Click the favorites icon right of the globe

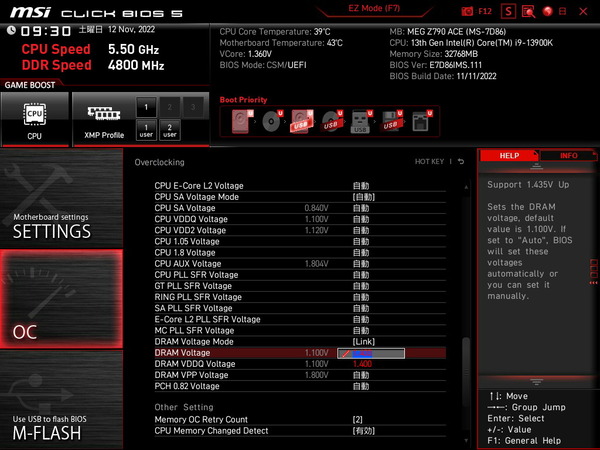562,11
